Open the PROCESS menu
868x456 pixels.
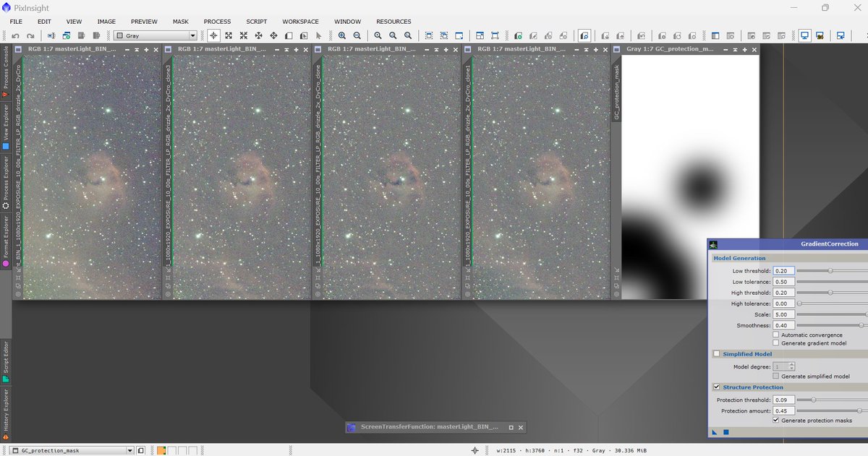(217, 22)
